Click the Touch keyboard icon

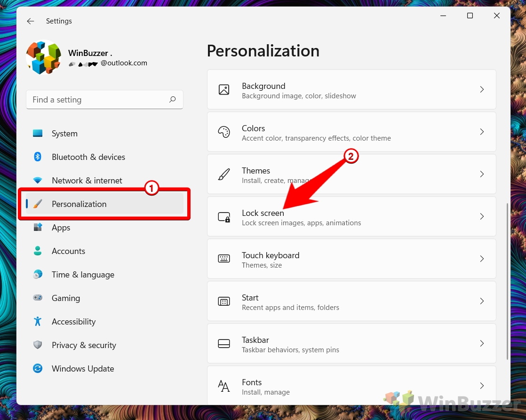(224, 259)
